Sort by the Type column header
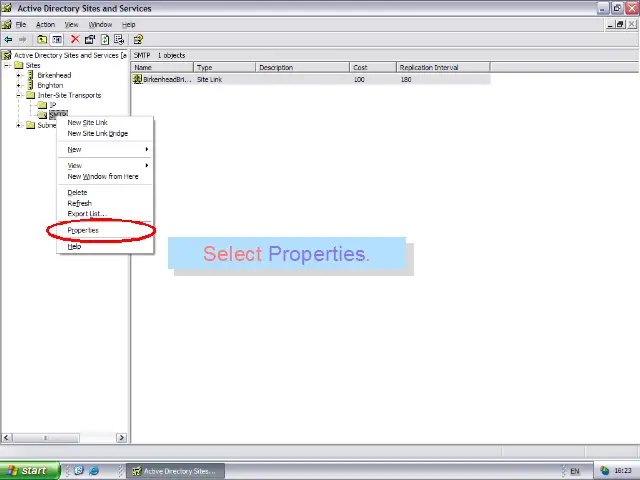This screenshot has height=480, width=640. pyautogui.click(x=224, y=67)
